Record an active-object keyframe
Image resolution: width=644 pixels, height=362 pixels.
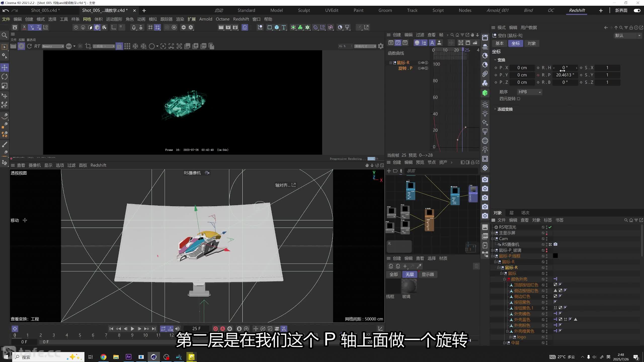point(215,329)
